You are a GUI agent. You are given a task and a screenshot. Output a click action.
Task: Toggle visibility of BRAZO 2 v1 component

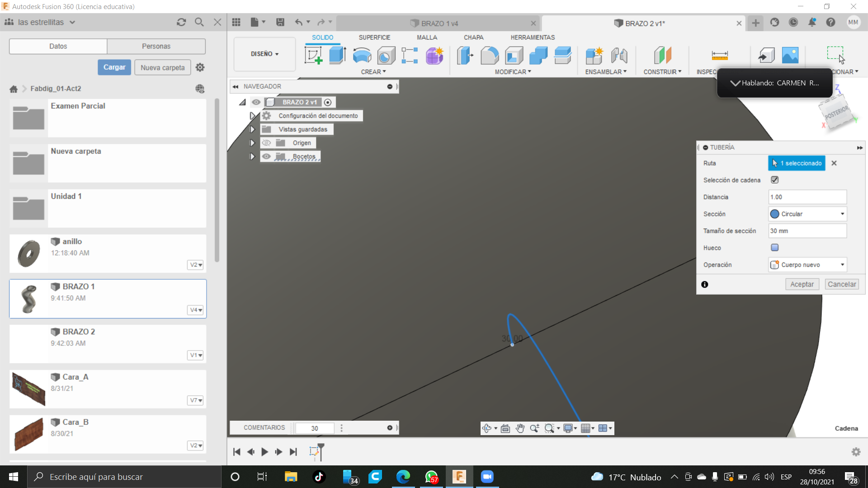(x=256, y=102)
